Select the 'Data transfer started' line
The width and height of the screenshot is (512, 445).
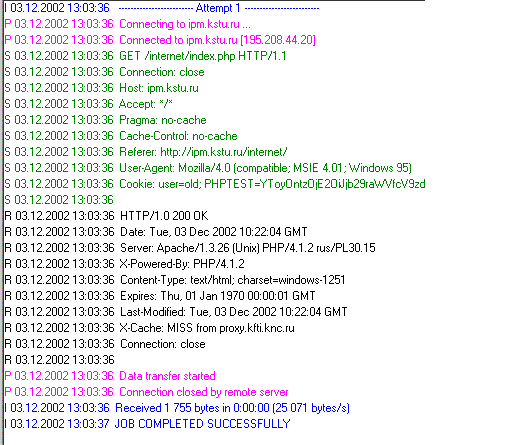(110, 376)
